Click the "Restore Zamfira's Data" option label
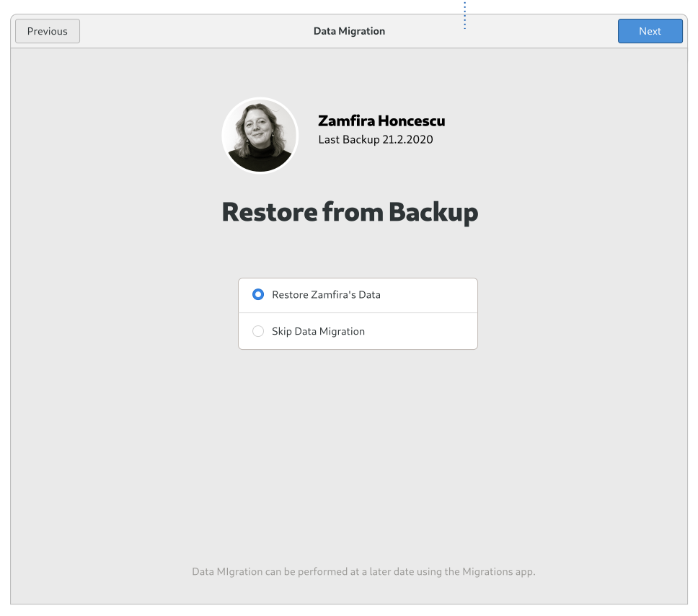 point(327,295)
